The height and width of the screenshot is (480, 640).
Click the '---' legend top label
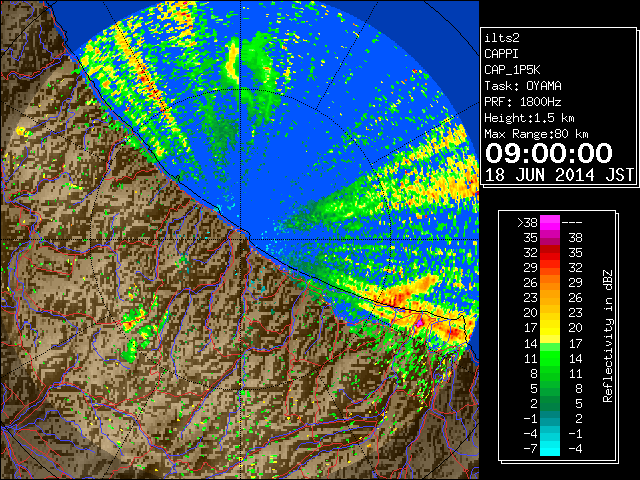(572, 222)
